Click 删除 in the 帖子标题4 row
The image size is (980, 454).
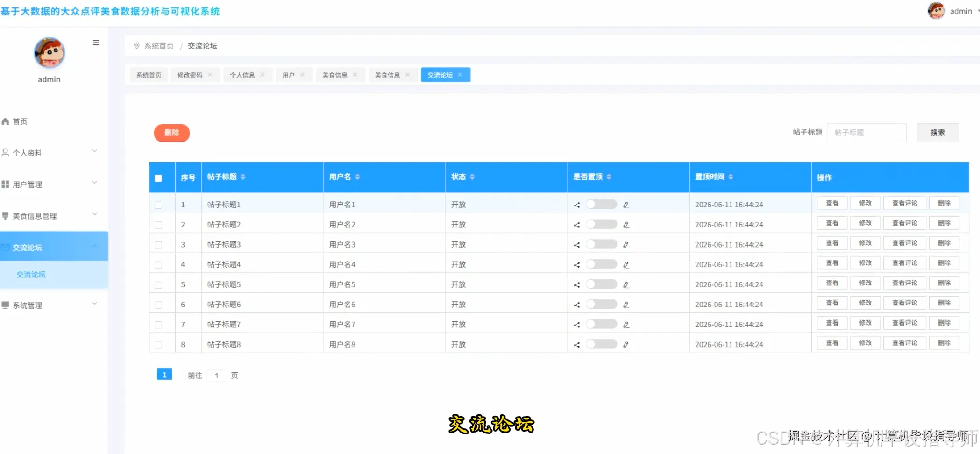pos(944,263)
